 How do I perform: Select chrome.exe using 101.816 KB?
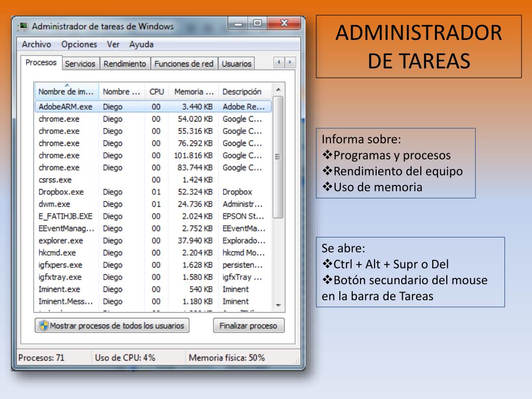[153, 156]
